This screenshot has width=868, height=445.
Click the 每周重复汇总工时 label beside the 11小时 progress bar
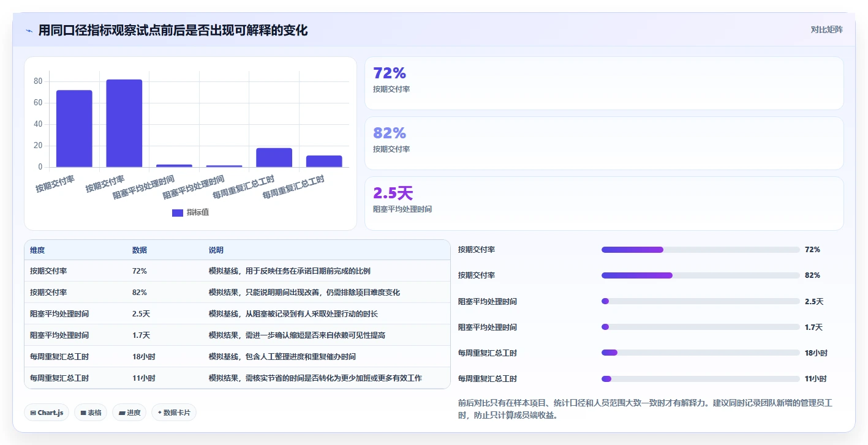pyautogui.click(x=488, y=378)
